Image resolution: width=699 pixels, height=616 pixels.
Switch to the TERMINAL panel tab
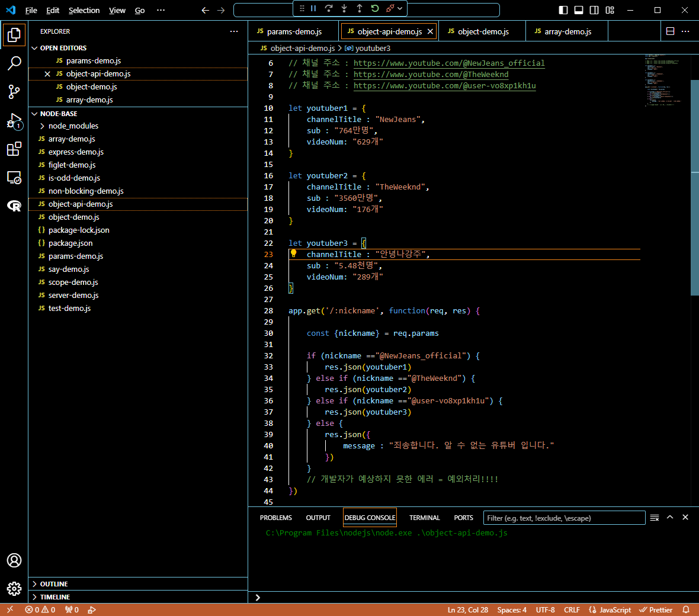click(x=424, y=518)
